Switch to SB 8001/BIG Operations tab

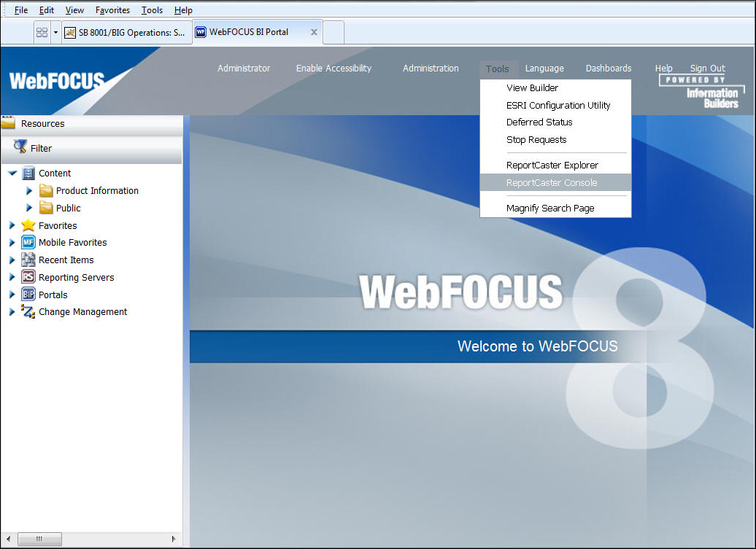click(126, 33)
